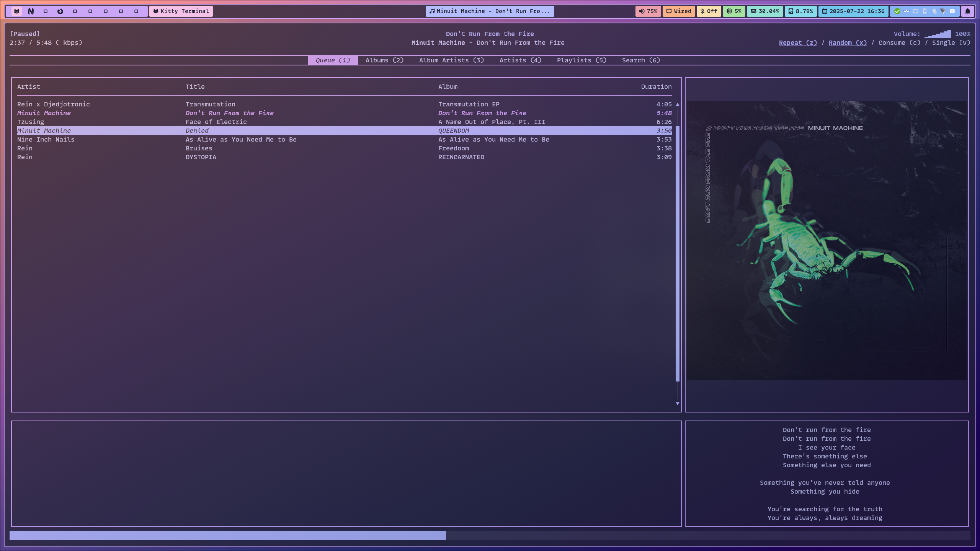Click the volume 75% speaker module
This screenshot has width=980, height=551.
(x=648, y=11)
